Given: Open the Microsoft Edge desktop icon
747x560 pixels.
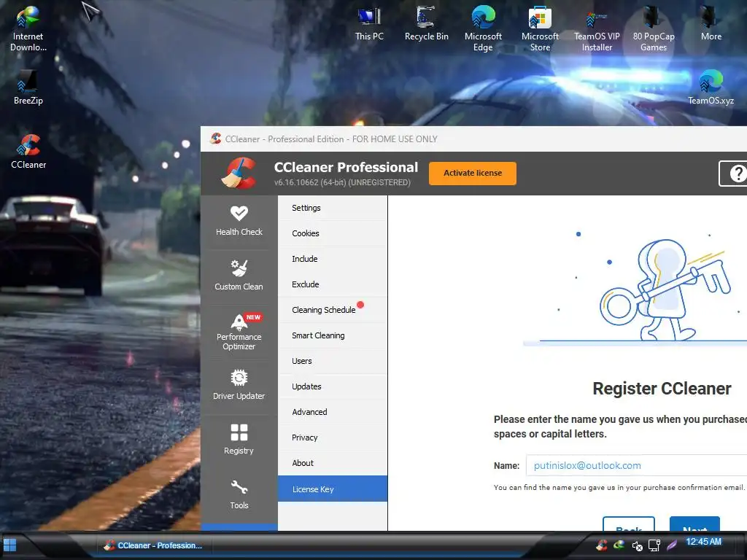Looking at the screenshot, I should [483, 28].
